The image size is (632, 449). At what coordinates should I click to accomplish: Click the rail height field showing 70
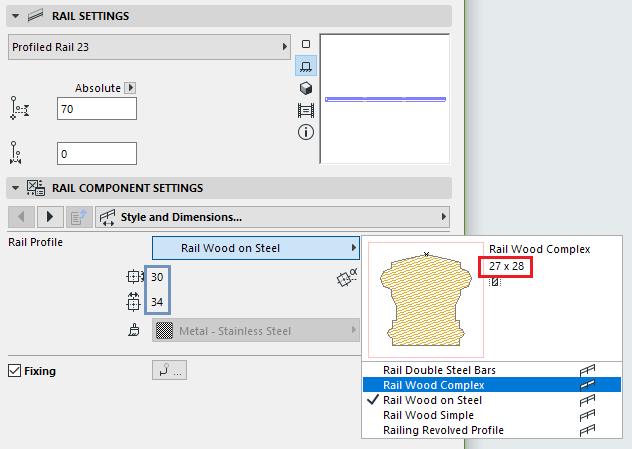(x=96, y=109)
